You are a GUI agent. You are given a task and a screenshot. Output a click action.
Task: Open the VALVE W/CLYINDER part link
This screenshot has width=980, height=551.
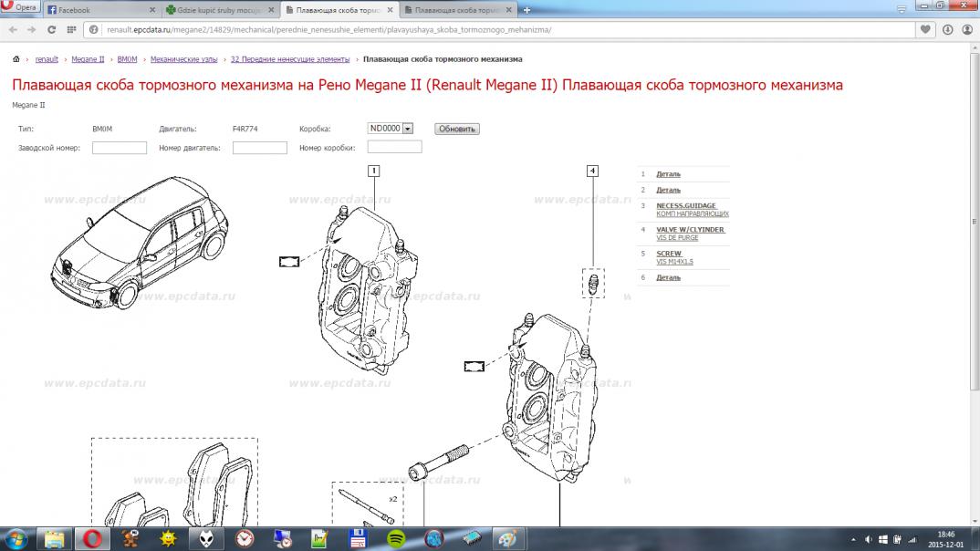(x=690, y=229)
